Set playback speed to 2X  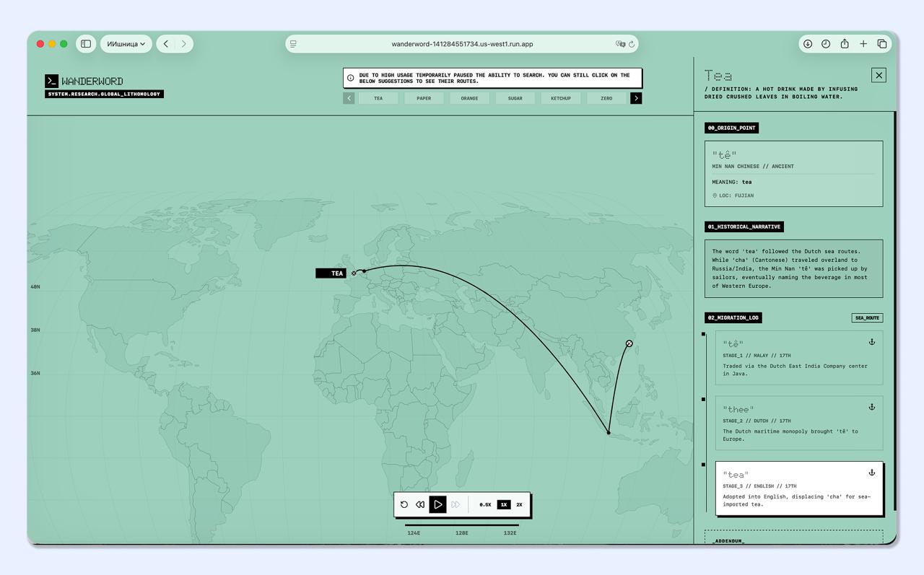pyautogui.click(x=519, y=505)
